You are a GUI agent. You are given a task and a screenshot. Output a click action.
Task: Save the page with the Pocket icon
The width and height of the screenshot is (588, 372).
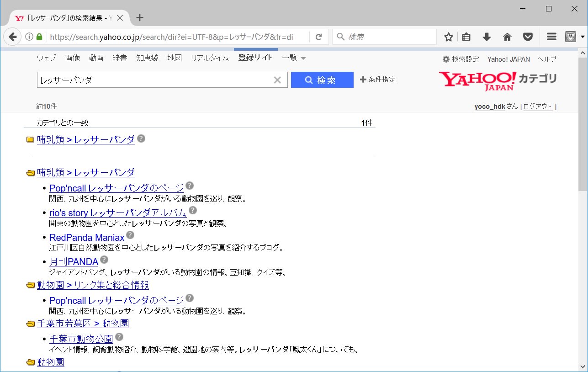[x=528, y=37]
